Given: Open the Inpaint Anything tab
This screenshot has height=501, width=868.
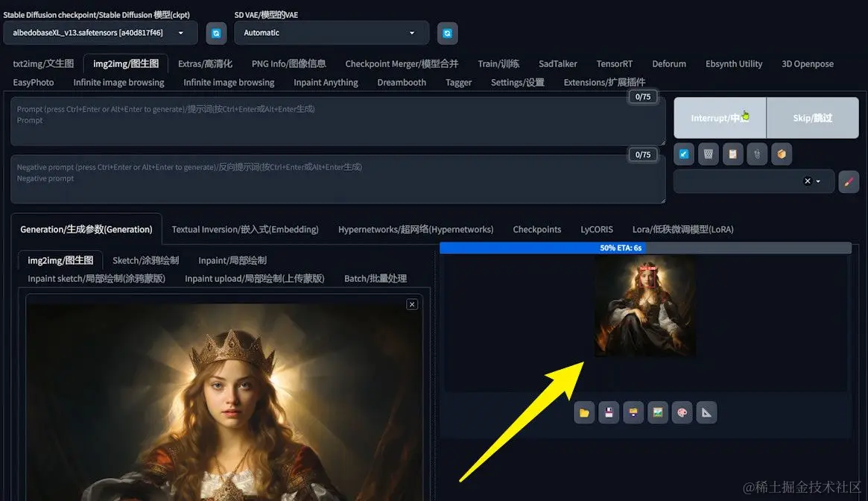Looking at the screenshot, I should (x=326, y=83).
